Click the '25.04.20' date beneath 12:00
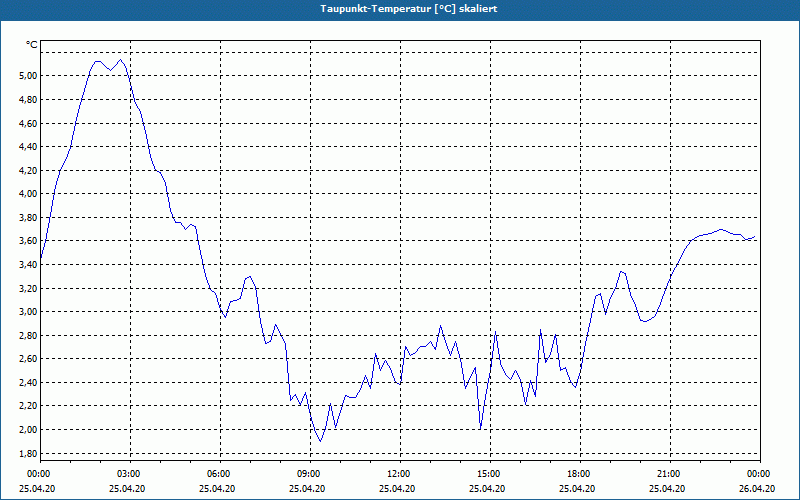This screenshot has height=500, width=800. 397,488
